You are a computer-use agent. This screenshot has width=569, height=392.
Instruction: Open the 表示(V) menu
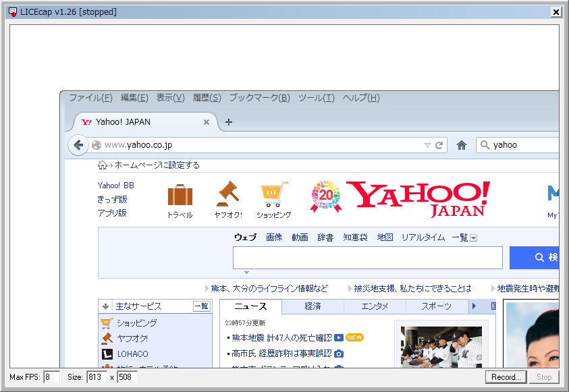[x=171, y=98]
